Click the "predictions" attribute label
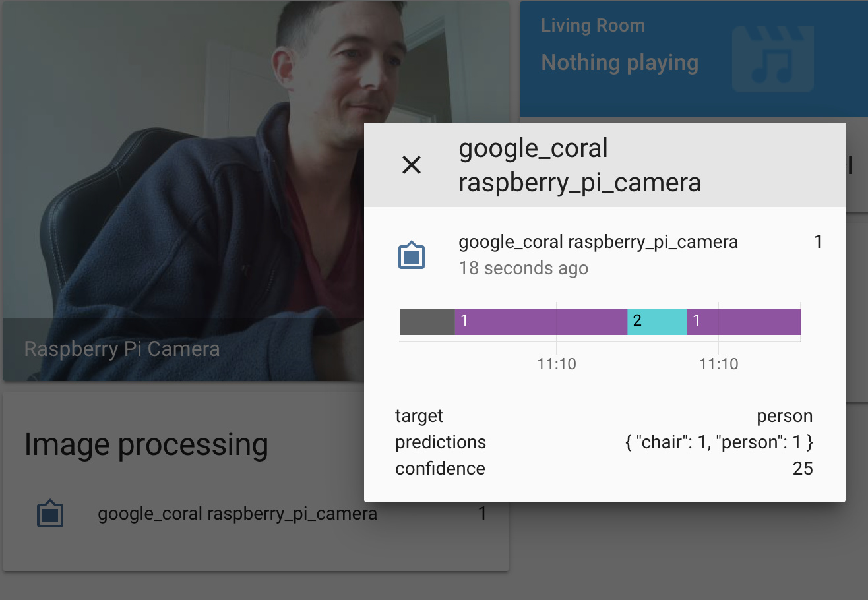Viewport: 868px width, 600px height. 441,442
